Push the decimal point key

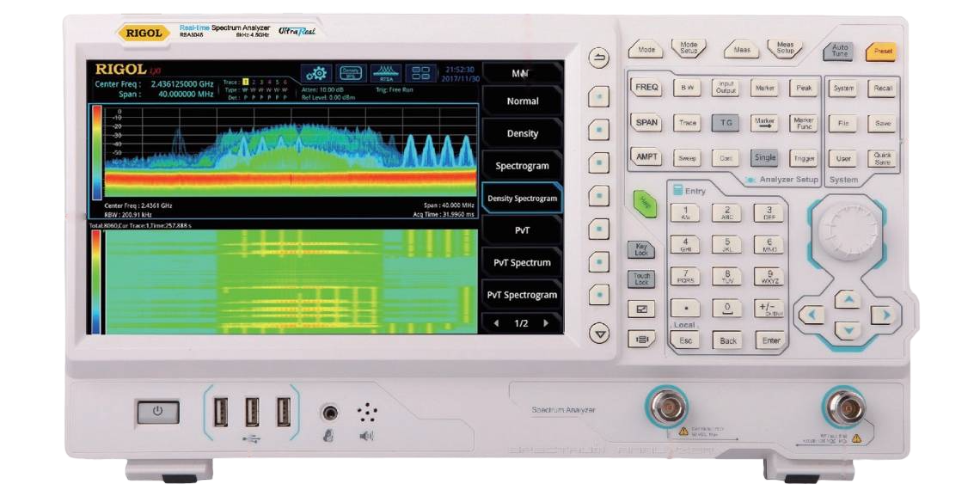tap(684, 308)
